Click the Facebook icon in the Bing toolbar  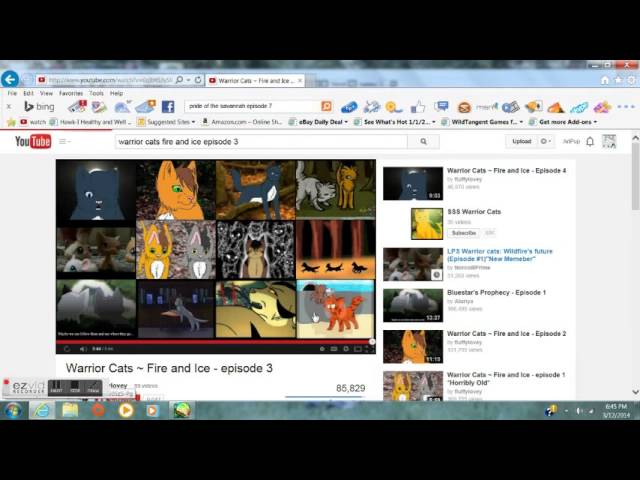click(x=168, y=107)
